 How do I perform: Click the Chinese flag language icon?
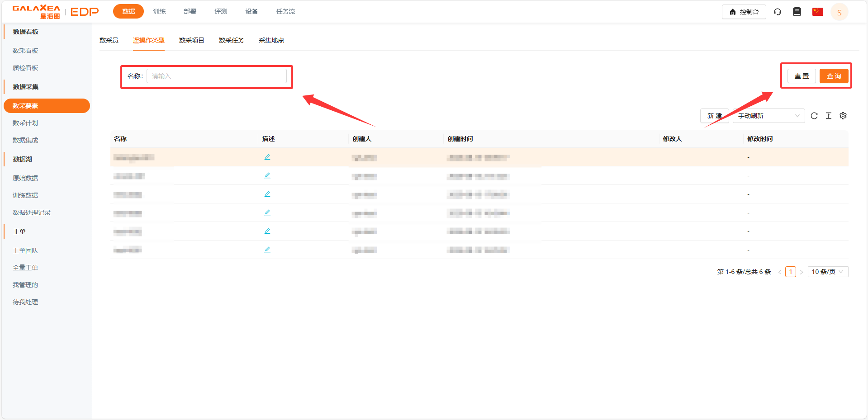click(x=817, y=12)
